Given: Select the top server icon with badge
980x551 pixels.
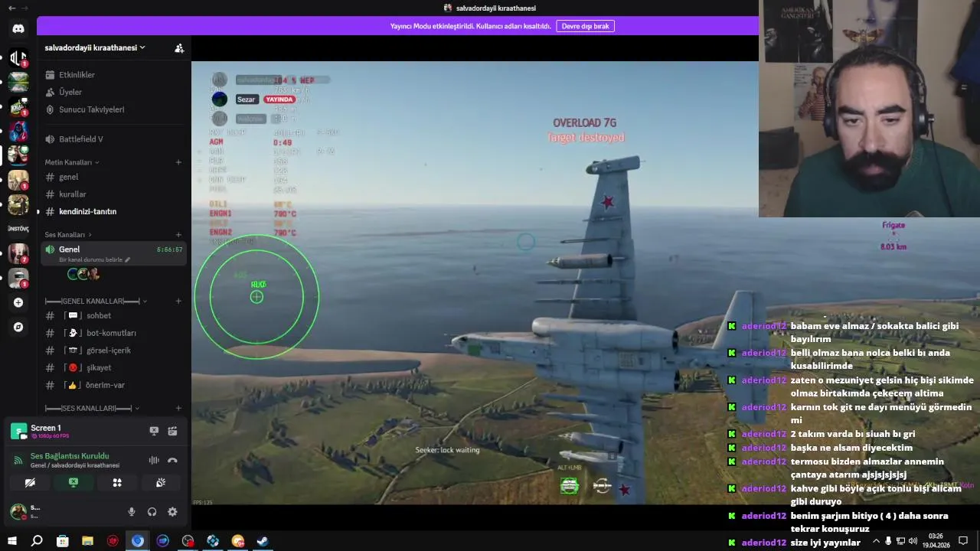Looking at the screenshot, I should [x=18, y=57].
